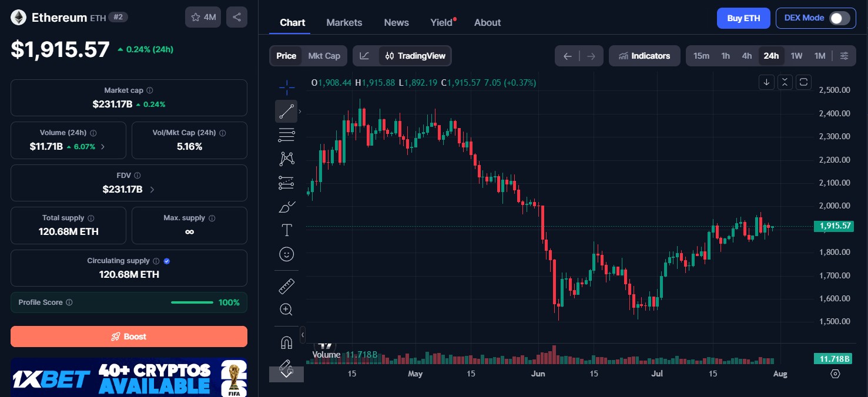Click the share icon button
The height and width of the screenshot is (397, 868).
click(237, 17)
